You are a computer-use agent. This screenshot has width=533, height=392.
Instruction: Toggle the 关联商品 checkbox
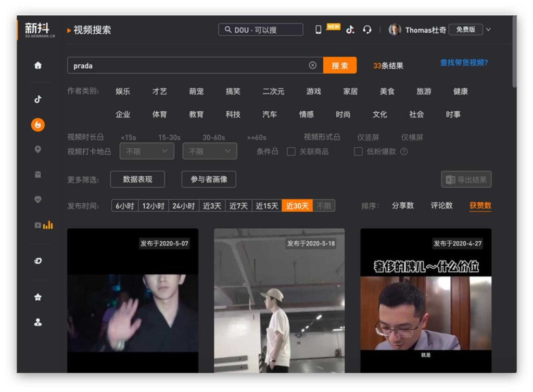(x=291, y=151)
